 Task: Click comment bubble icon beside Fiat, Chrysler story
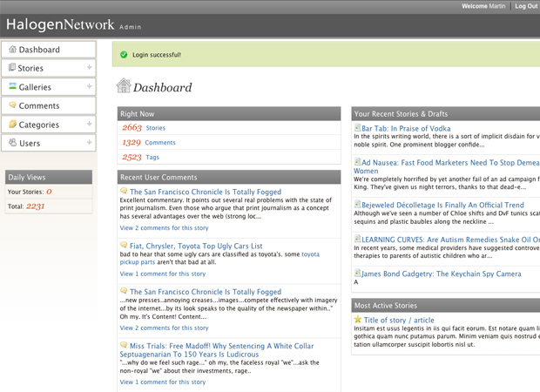(x=124, y=245)
